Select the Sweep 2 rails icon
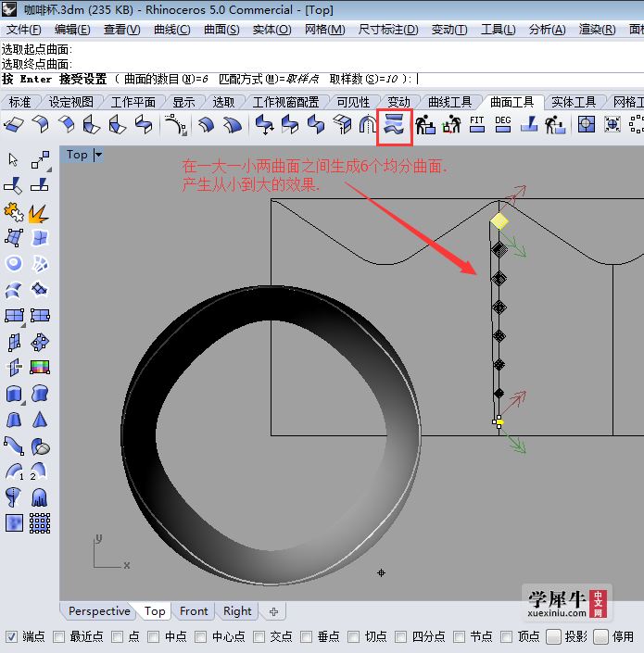 39,471
